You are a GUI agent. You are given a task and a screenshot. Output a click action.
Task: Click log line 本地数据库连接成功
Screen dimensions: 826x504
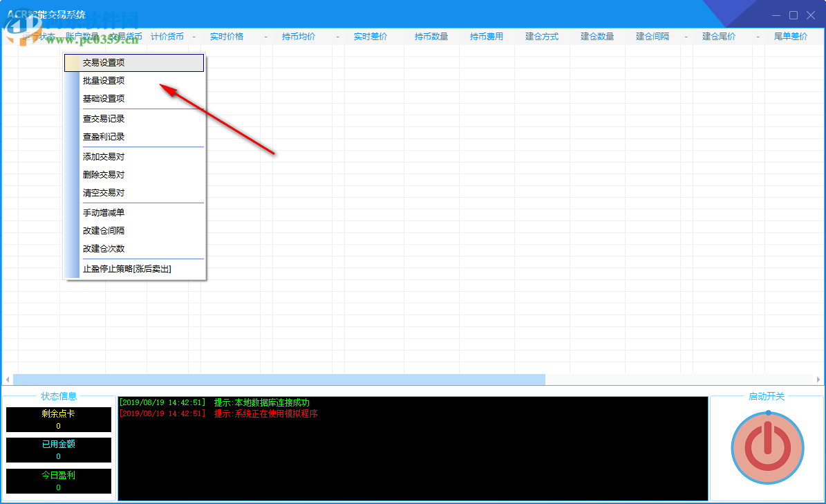coord(214,402)
